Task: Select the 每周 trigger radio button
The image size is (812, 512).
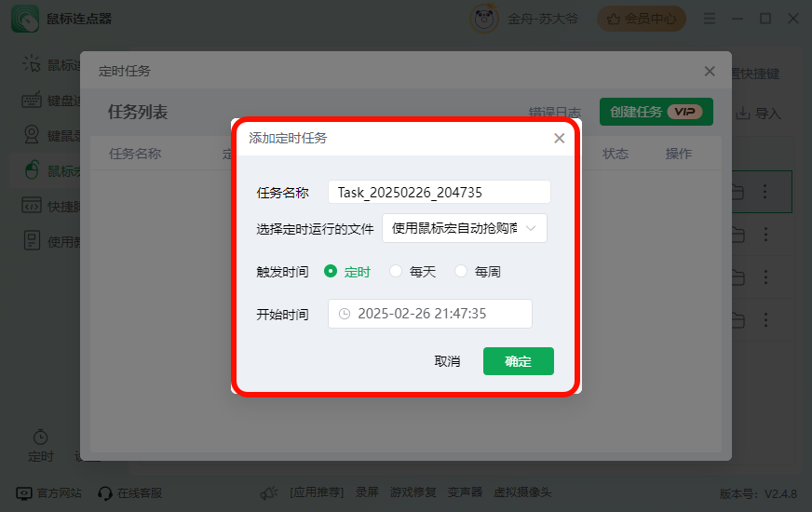Action: [x=461, y=271]
